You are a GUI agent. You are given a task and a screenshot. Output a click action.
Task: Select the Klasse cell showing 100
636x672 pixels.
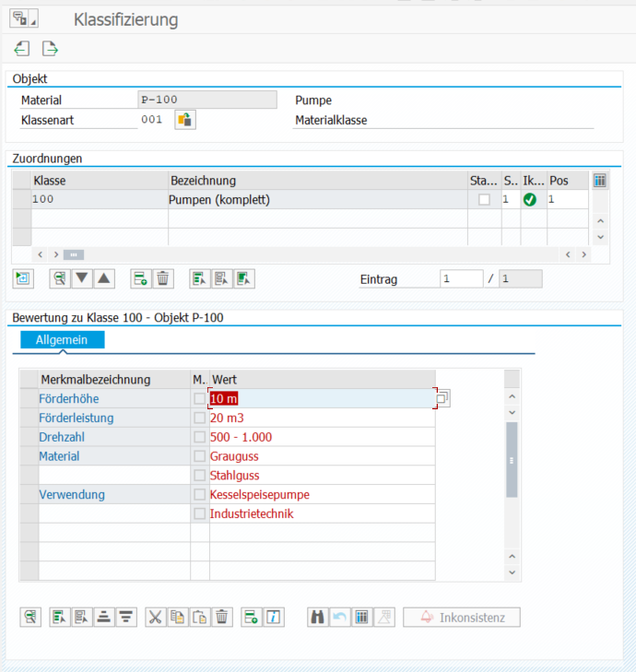pos(100,200)
